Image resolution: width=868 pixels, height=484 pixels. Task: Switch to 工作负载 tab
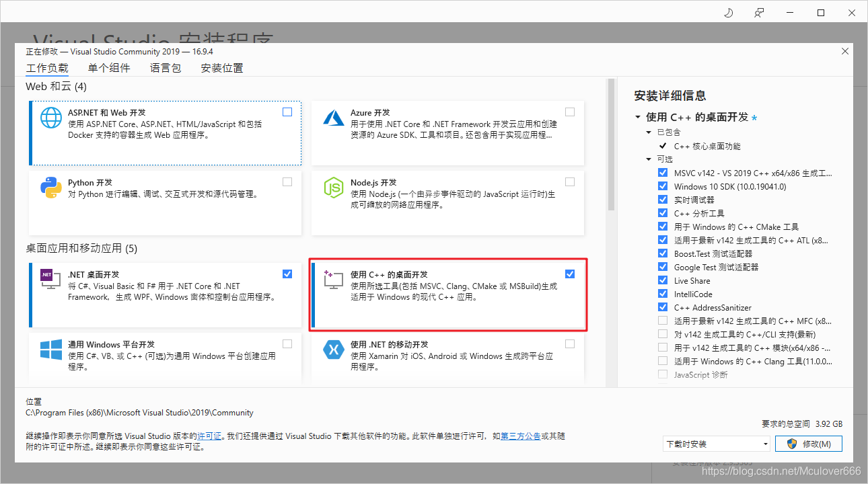47,68
